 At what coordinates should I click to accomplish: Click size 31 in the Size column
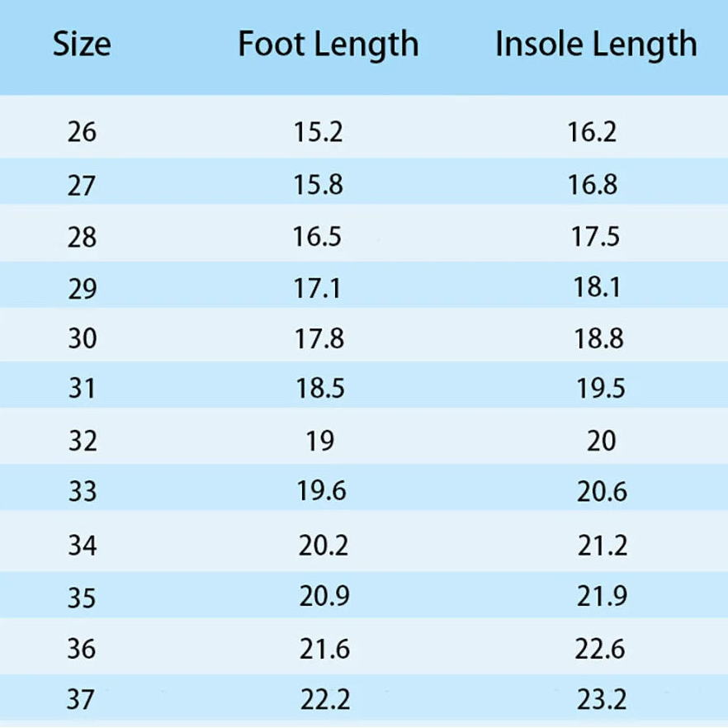[x=82, y=389]
